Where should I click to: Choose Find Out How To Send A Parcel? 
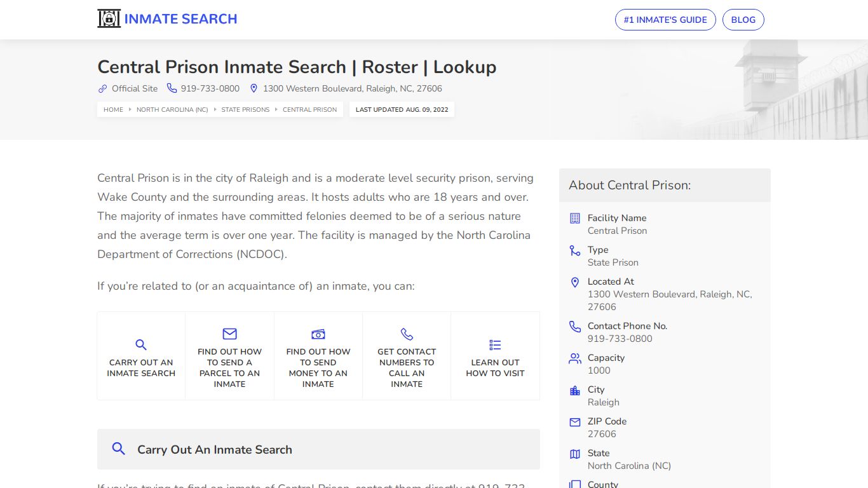click(x=229, y=356)
